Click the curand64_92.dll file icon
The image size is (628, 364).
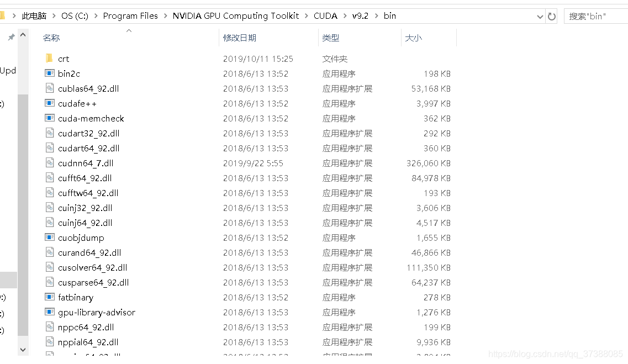(49, 252)
